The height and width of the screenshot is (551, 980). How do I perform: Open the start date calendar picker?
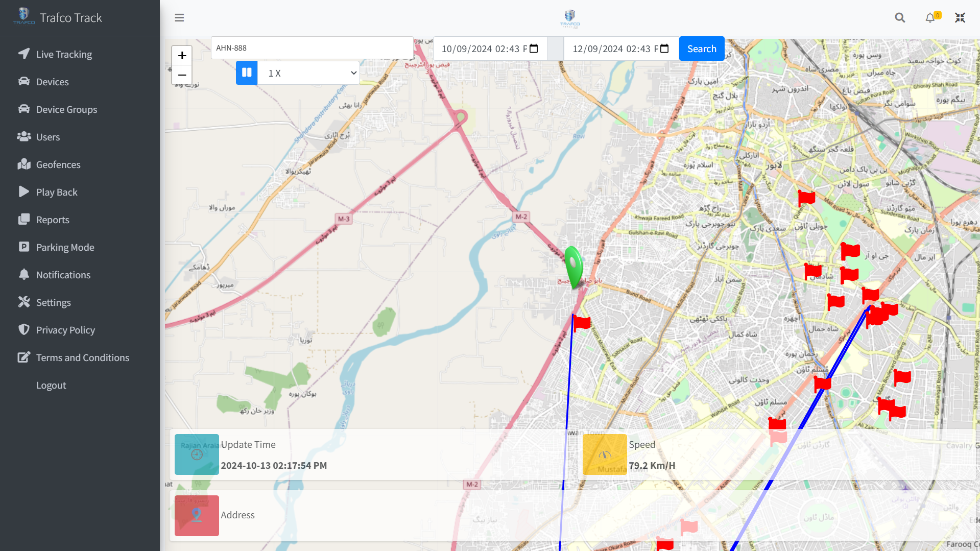533,48
